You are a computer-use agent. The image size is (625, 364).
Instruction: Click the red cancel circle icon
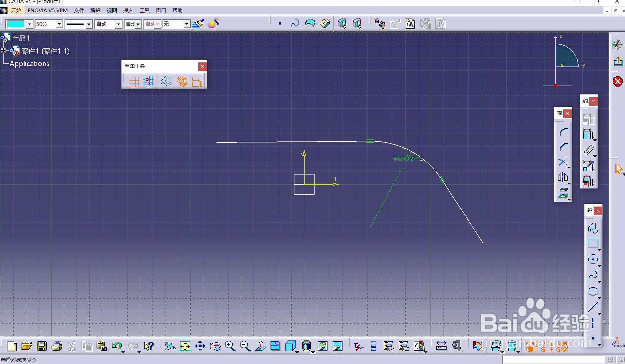[617, 81]
